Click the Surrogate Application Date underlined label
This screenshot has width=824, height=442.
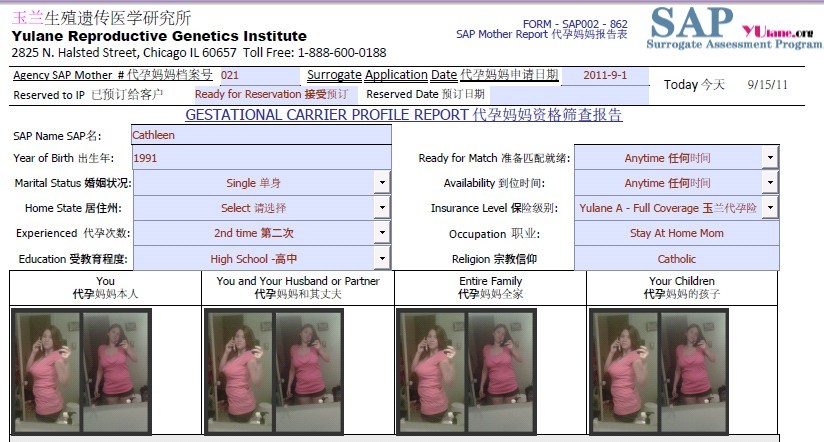point(432,75)
